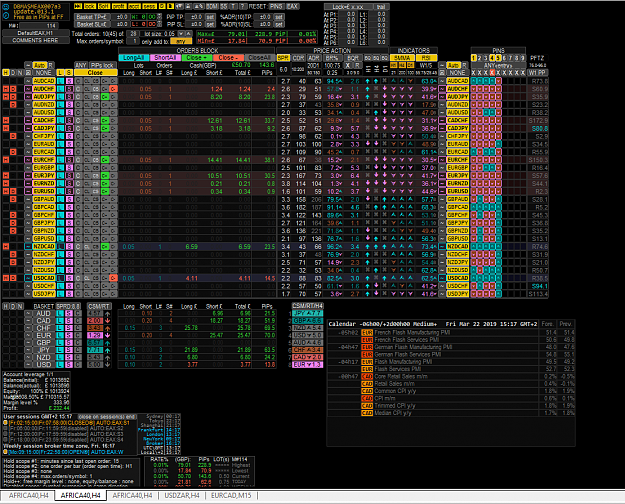This screenshot has height=504, width=625.
Task: Select the SMMA indicator tab
Action: [402, 58]
